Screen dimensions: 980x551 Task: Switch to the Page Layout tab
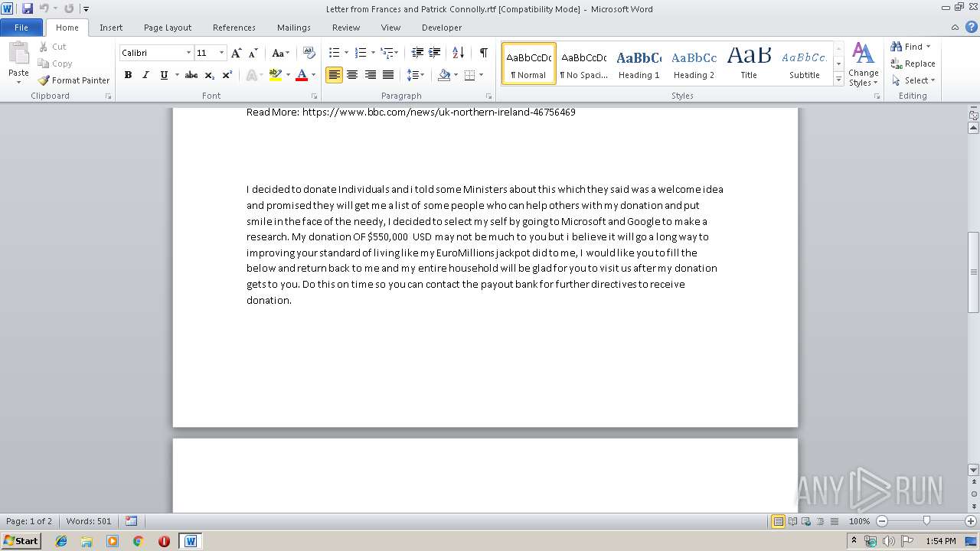point(168,28)
